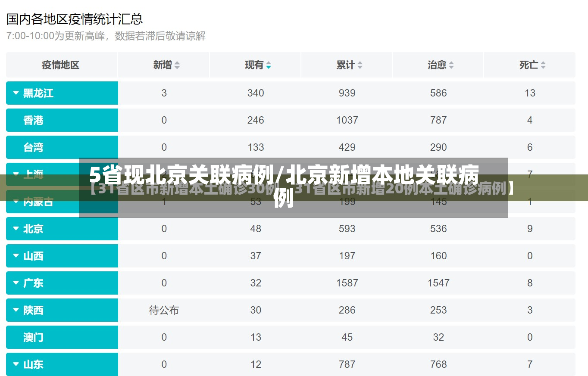Image resolution: width=588 pixels, height=376 pixels.
Task: Sort table by 治愈 column arrows
Action: [451, 65]
